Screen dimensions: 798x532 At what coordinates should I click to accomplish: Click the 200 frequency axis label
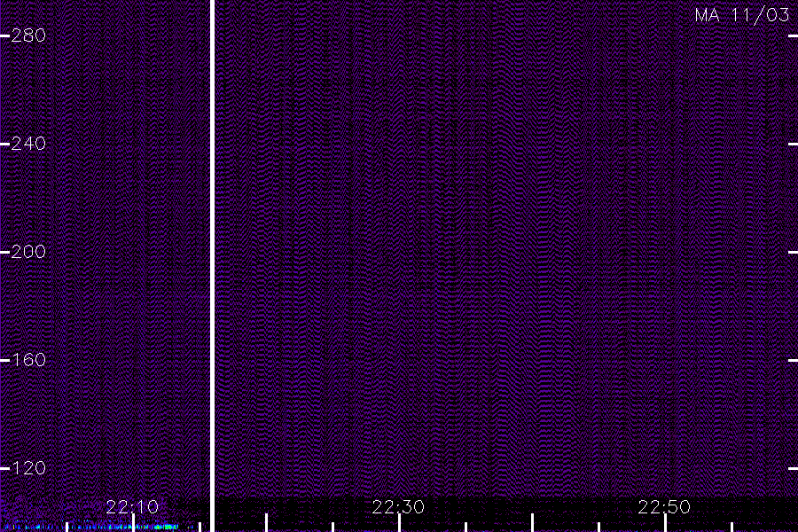pyautogui.click(x=28, y=252)
